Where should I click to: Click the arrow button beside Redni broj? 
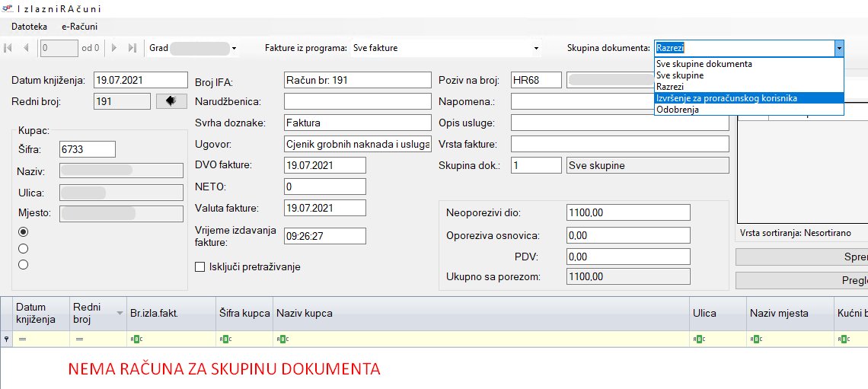coord(171,101)
